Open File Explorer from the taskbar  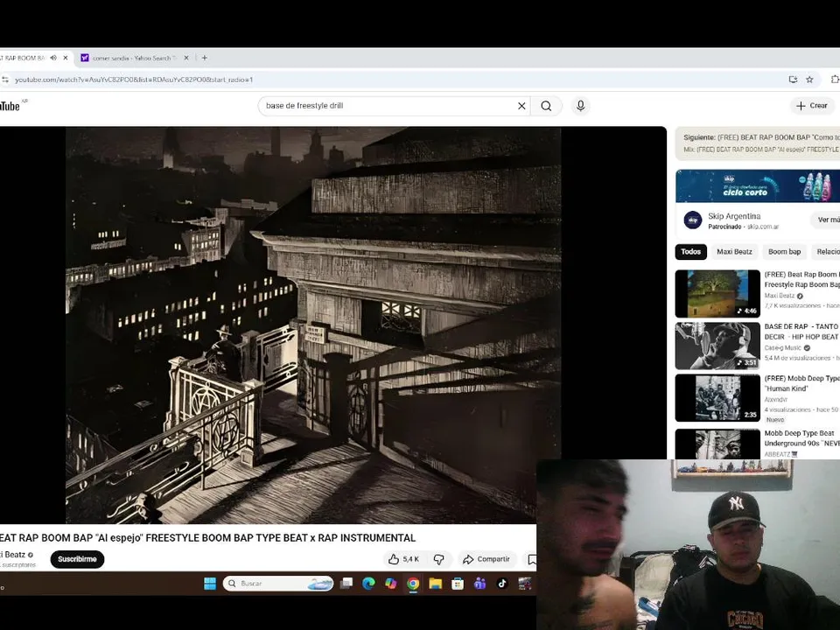coord(435,584)
